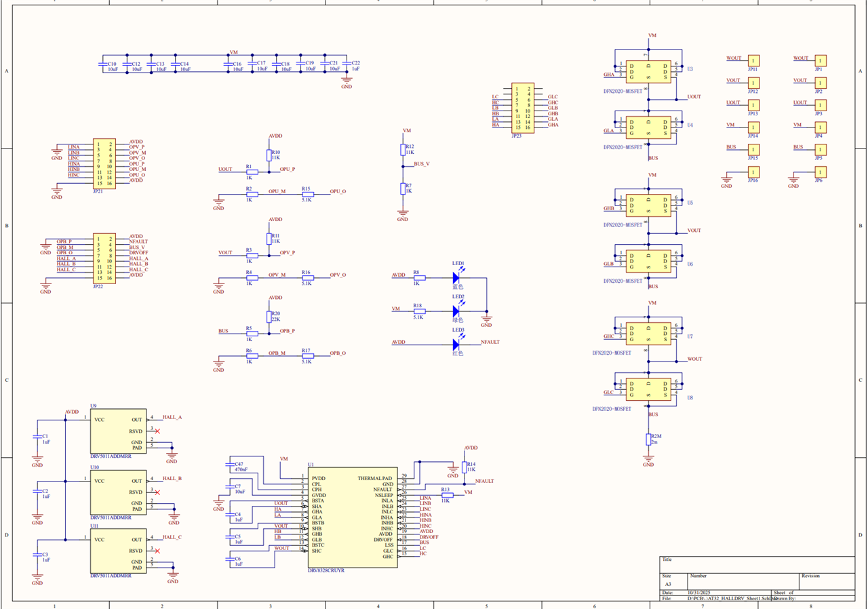Select the JP23 header connector
Screen dimensions: 868x609
[x=522, y=108]
